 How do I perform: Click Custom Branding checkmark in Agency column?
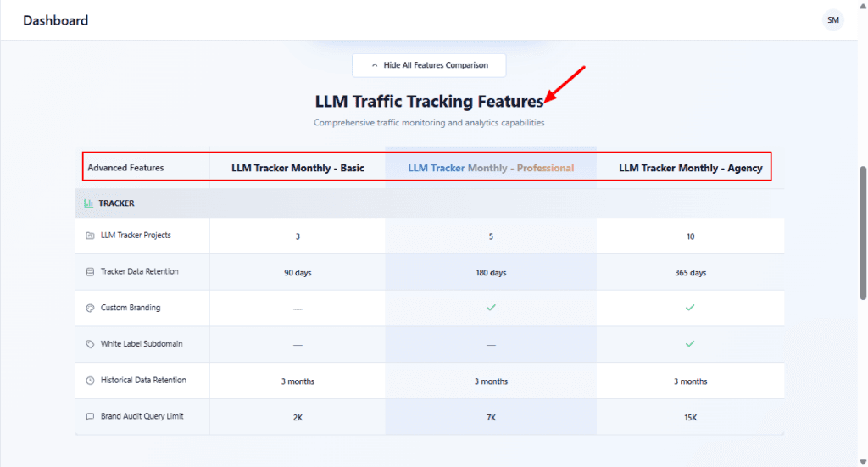click(690, 308)
